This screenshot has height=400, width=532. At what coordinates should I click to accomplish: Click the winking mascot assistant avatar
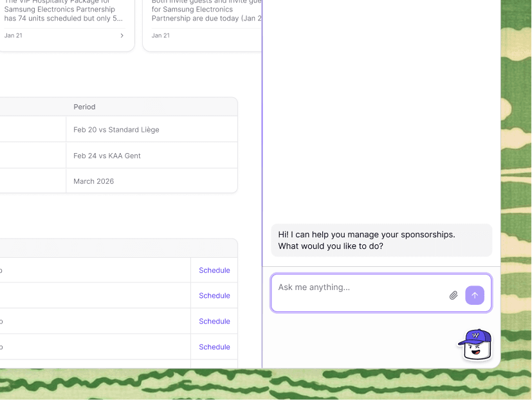(475, 344)
